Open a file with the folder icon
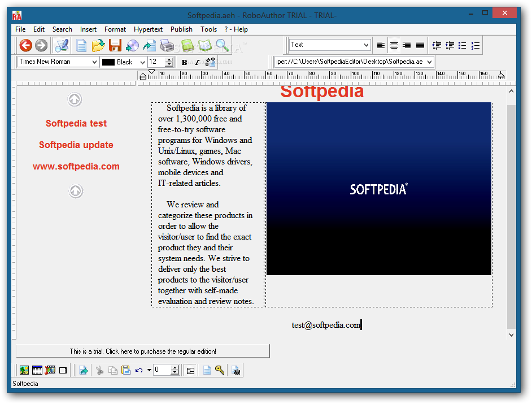Screen dimensions: 532x404 coord(98,45)
